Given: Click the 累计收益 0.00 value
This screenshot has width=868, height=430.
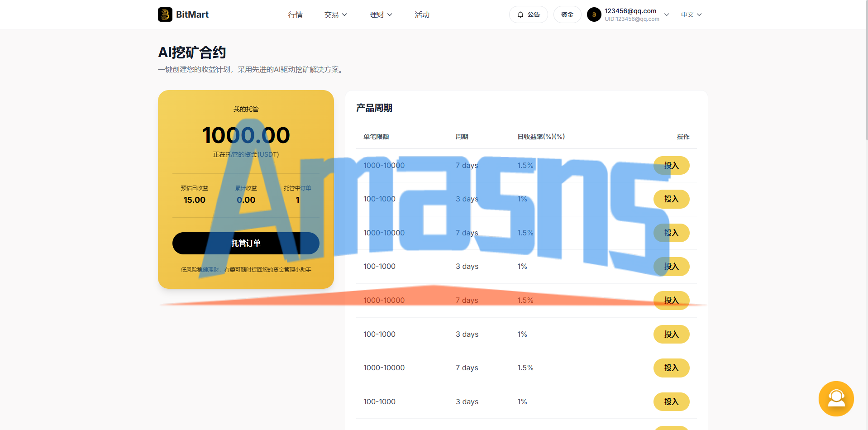Looking at the screenshot, I should click(246, 200).
